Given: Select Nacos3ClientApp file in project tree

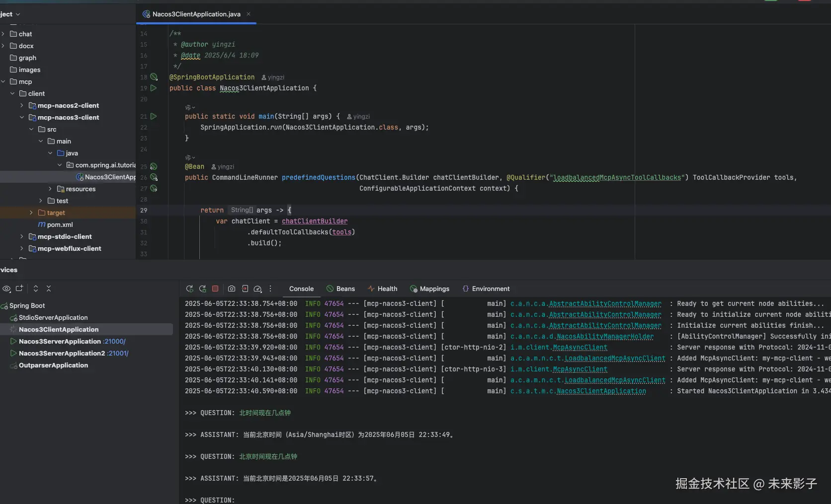Looking at the screenshot, I should click(105, 177).
